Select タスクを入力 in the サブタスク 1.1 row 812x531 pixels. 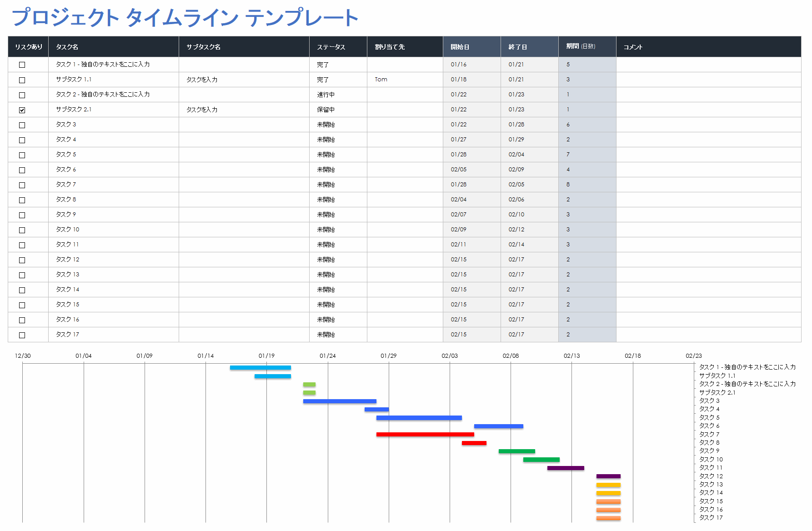click(244, 80)
